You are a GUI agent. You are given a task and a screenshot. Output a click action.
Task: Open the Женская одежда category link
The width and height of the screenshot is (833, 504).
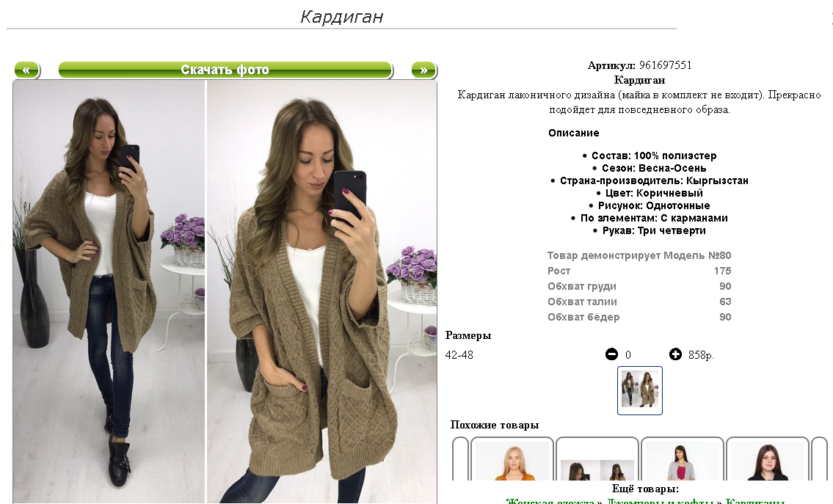pyautogui.click(x=550, y=501)
